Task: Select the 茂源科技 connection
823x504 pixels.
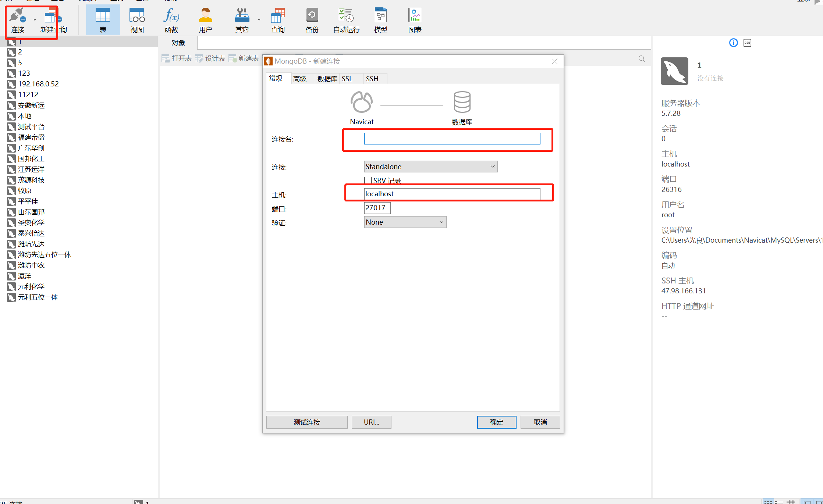Action: click(x=79, y=180)
